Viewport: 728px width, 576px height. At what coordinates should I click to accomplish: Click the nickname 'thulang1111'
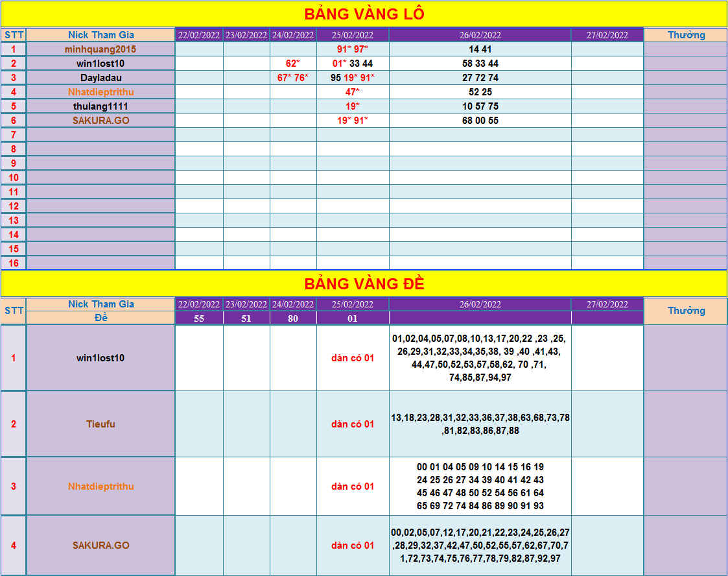coord(100,106)
